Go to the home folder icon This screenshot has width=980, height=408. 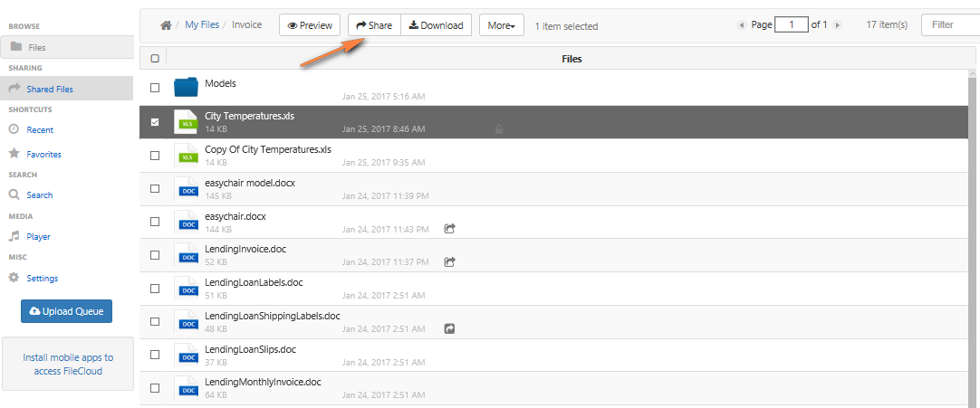point(166,25)
